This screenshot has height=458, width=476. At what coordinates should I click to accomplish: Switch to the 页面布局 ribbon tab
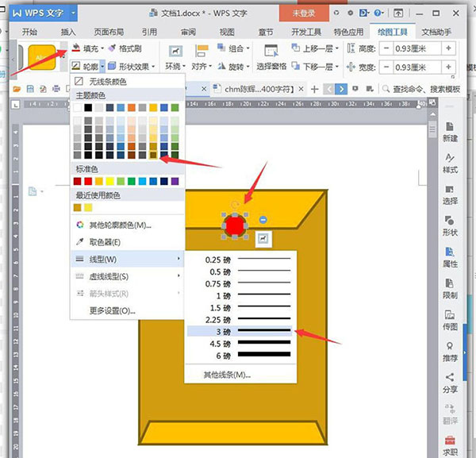109,32
